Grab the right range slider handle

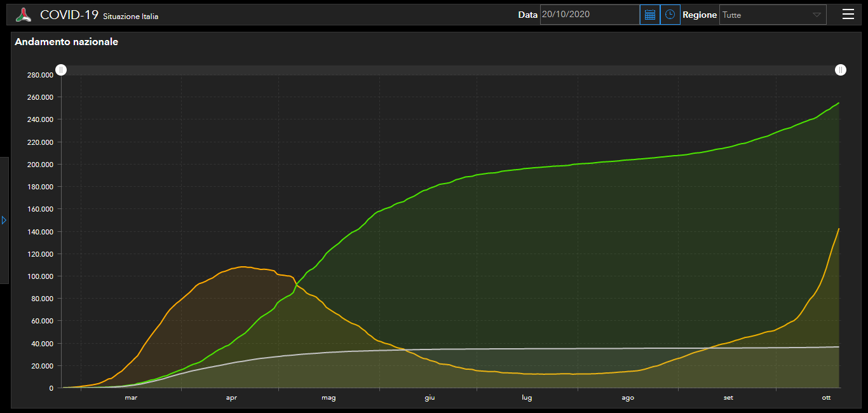tap(841, 70)
